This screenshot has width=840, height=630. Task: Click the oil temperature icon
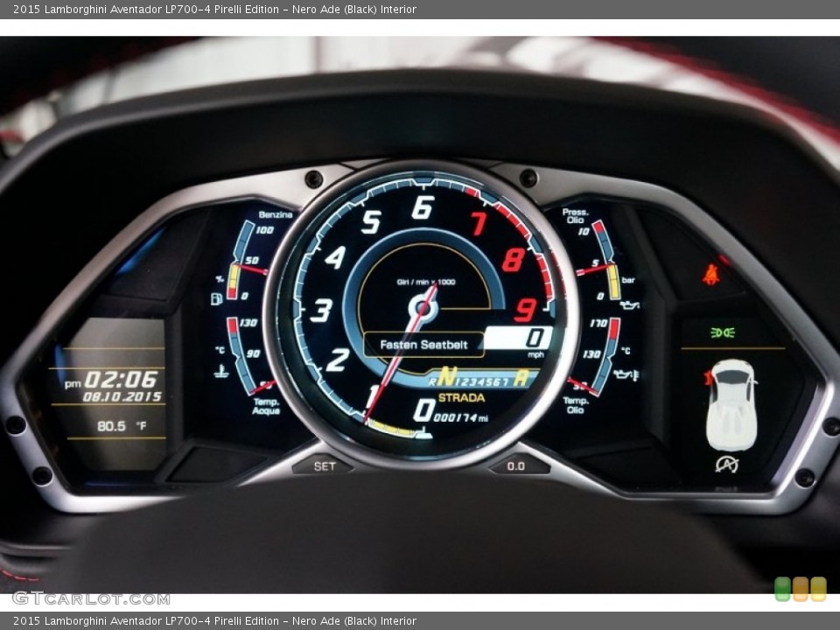626,374
